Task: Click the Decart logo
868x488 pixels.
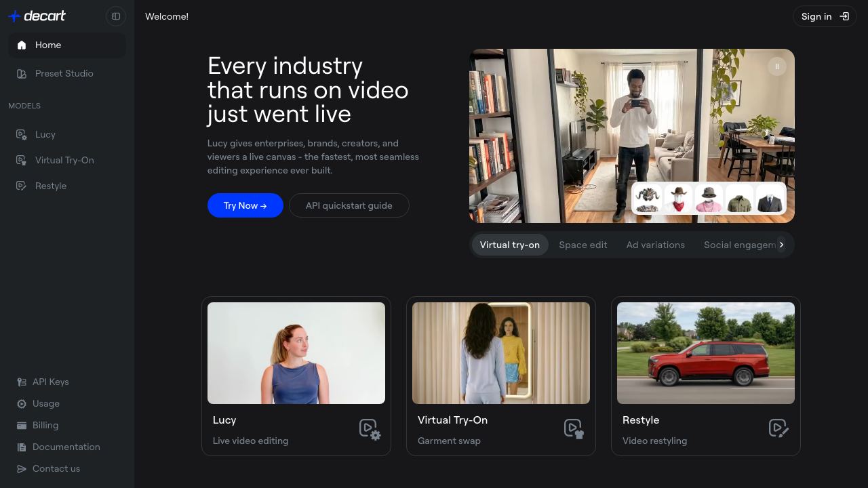Action: 37,16
